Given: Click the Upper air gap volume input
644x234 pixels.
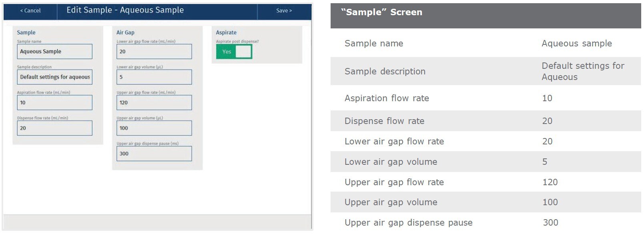Looking at the screenshot, I should coord(154,128).
